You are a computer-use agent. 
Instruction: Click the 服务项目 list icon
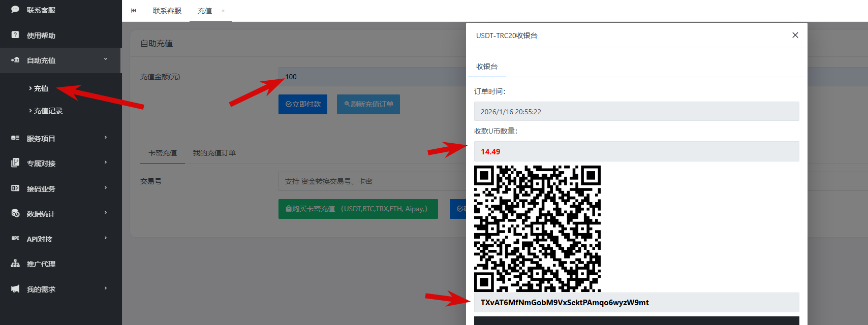click(x=15, y=138)
